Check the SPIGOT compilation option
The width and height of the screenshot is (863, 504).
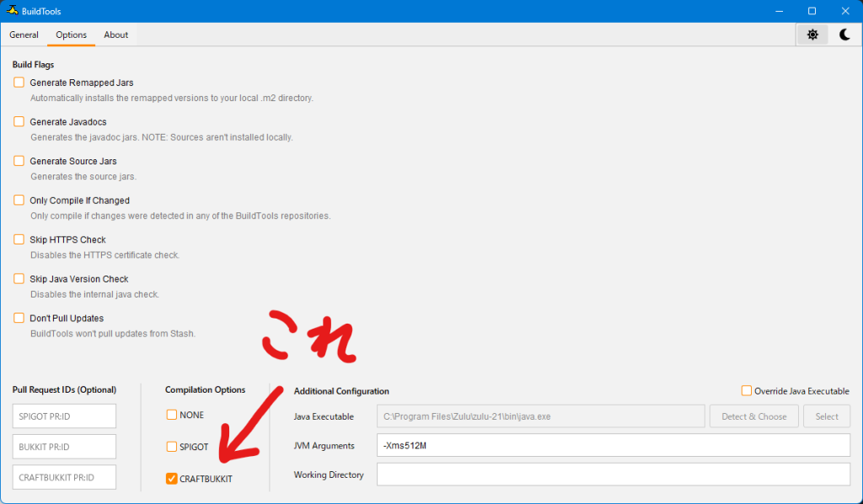point(172,447)
